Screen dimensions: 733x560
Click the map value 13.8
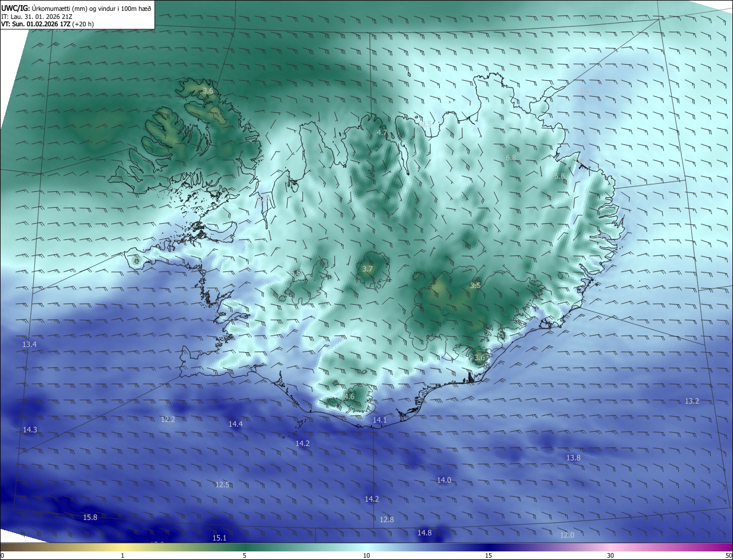(573, 458)
